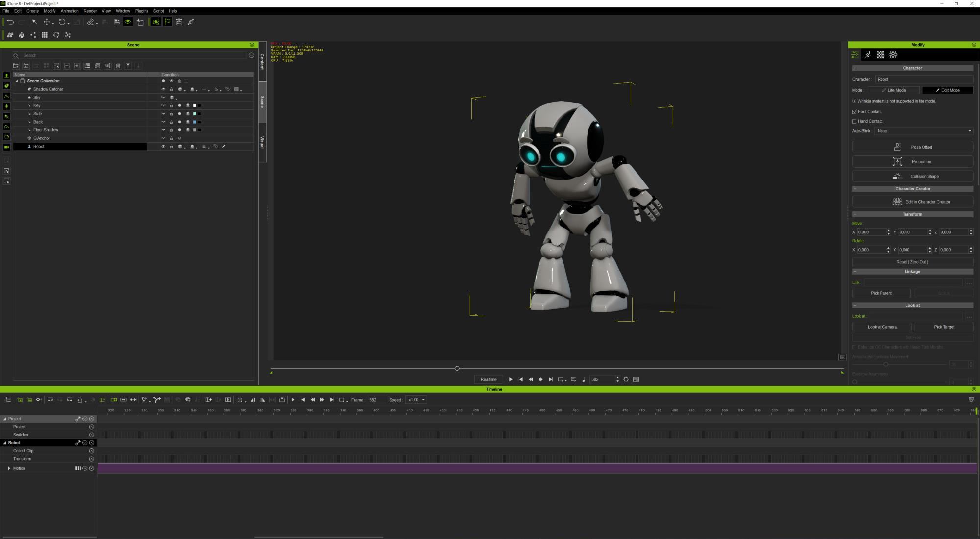Click the Back light blue color swatch

(195, 122)
